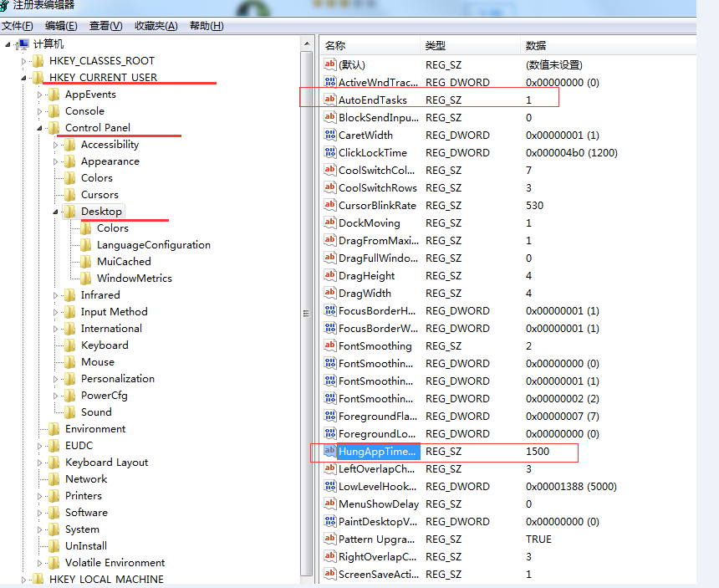The height and width of the screenshot is (588, 719).
Task: Click the MenuShowDelay value icon
Action: click(x=329, y=504)
